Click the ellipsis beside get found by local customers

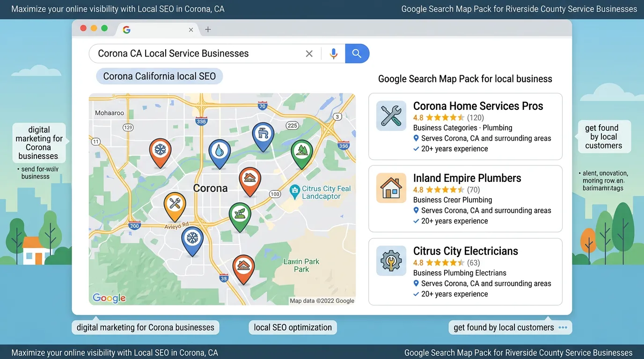(563, 328)
